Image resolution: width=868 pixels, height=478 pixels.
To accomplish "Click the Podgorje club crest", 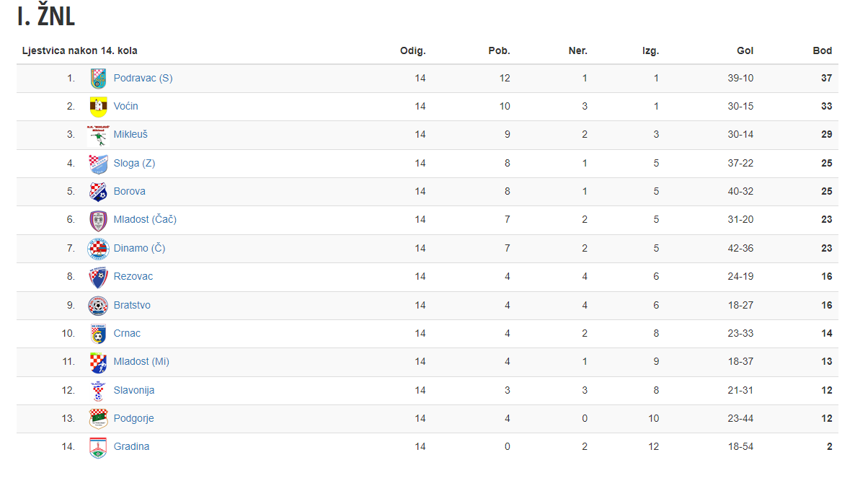I will tap(98, 419).
